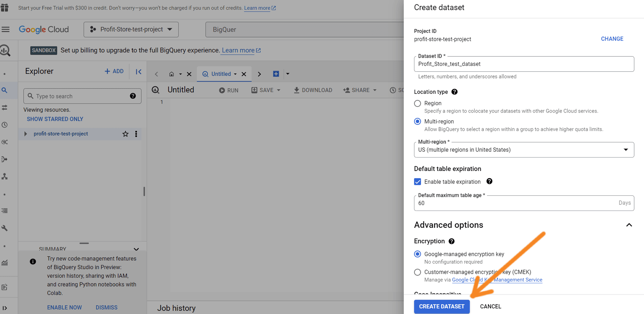This screenshot has height=314, width=644.
Task: Open Location type help icon
Action: [455, 92]
